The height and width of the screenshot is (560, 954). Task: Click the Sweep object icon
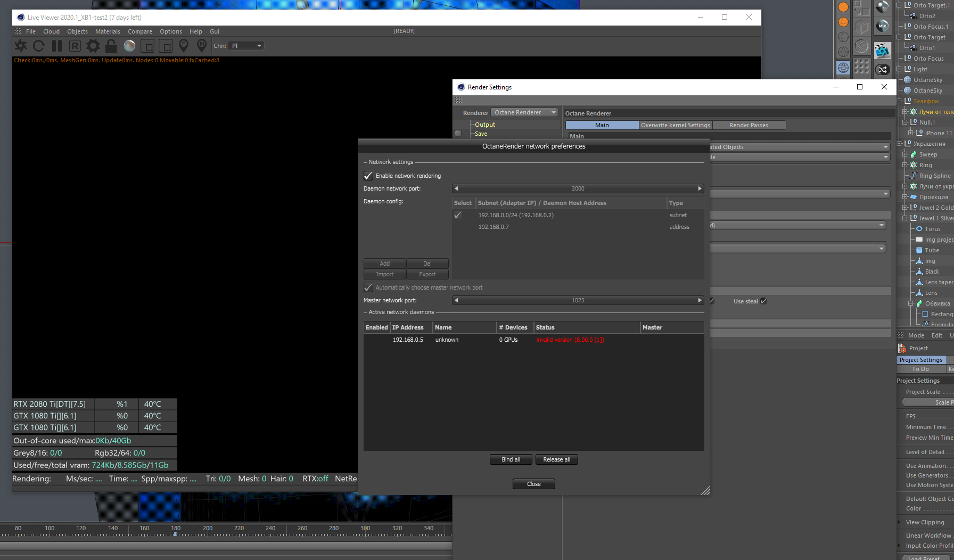point(914,154)
